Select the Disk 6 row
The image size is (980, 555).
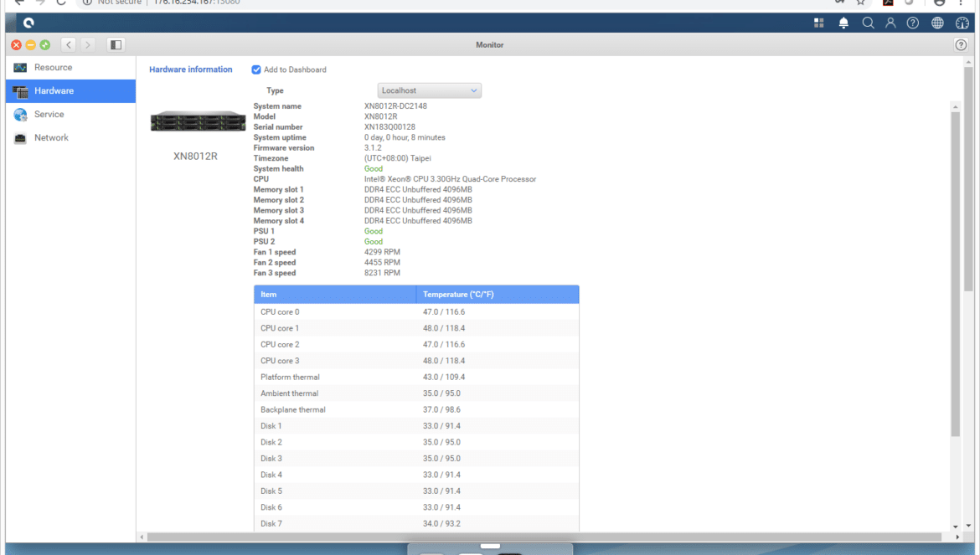pyautogui.click(x=416, y=507)
